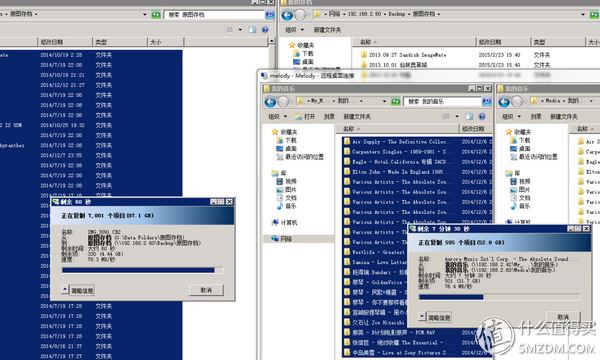Open the 文档 library in the My_M window
Screen dimensions: 600x360
click(286, 198)
